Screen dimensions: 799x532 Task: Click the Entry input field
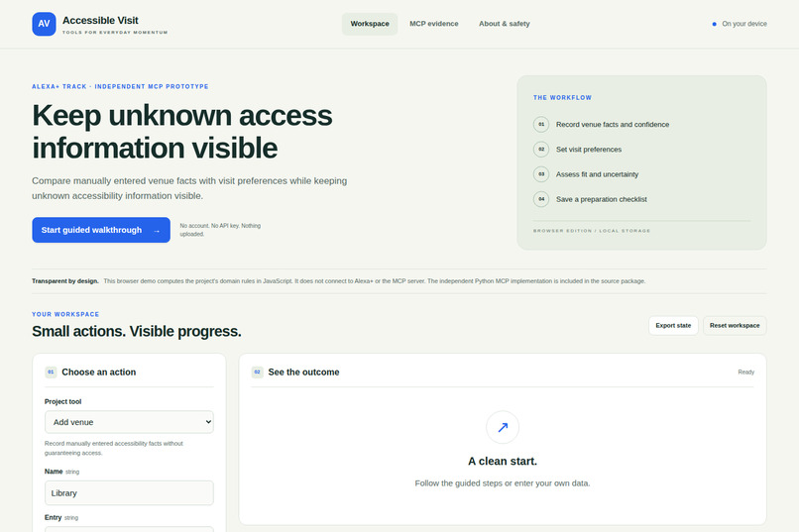click(129, 529)
